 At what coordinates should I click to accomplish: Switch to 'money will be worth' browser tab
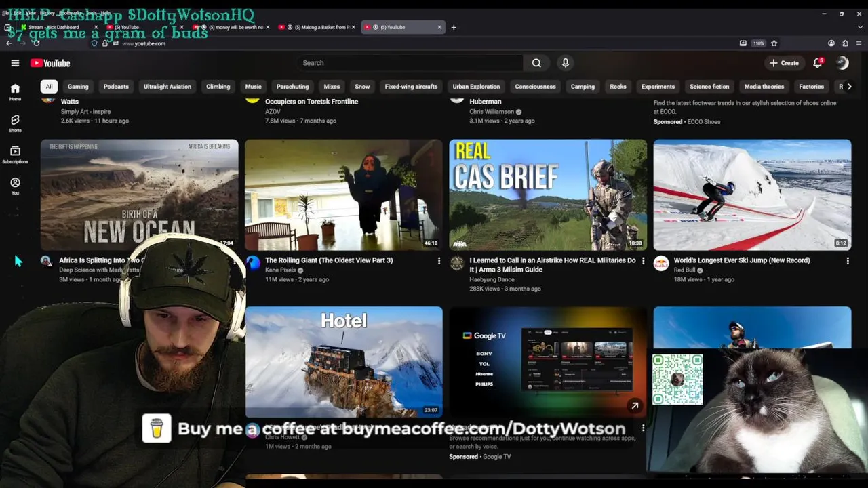(231, 27)
